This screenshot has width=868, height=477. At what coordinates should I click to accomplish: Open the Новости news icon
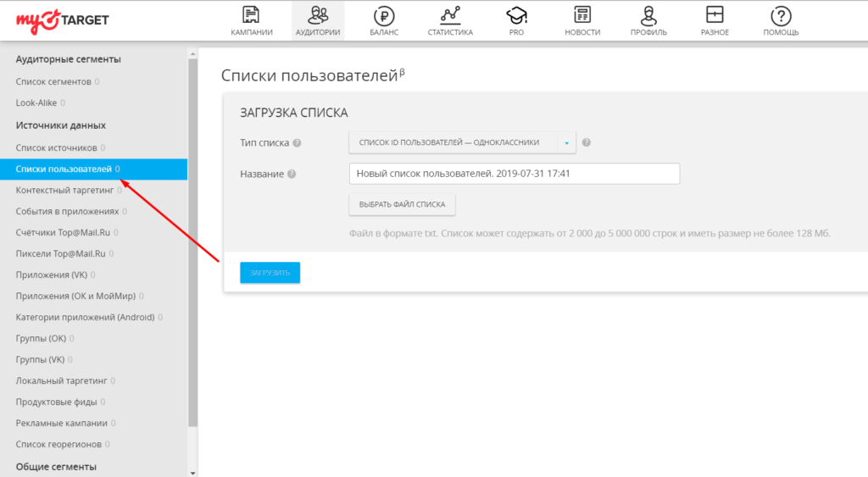pos(581,15)
